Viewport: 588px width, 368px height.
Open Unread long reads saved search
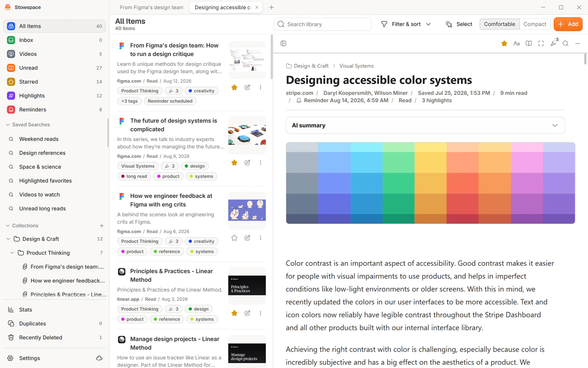coord(54,209)
